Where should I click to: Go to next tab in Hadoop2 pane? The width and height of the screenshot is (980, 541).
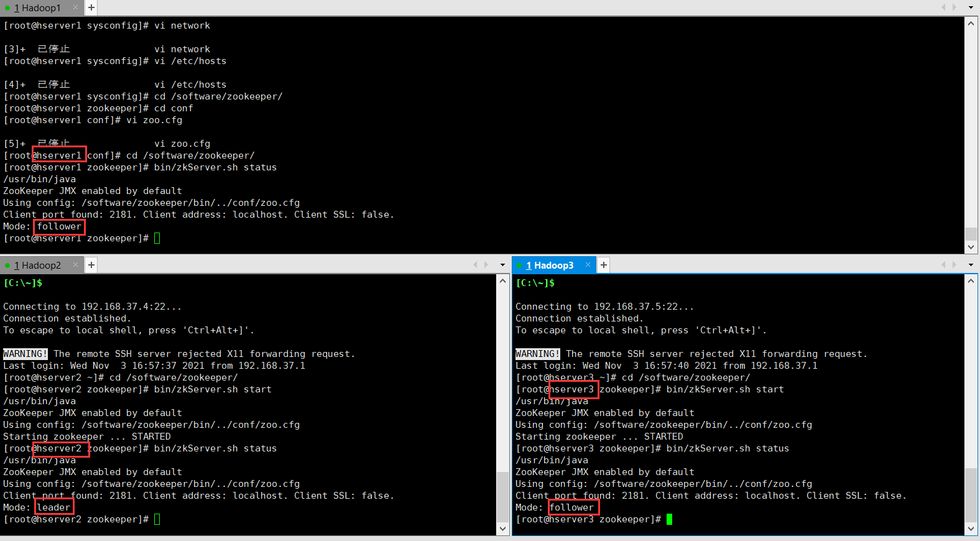[486, 265]
